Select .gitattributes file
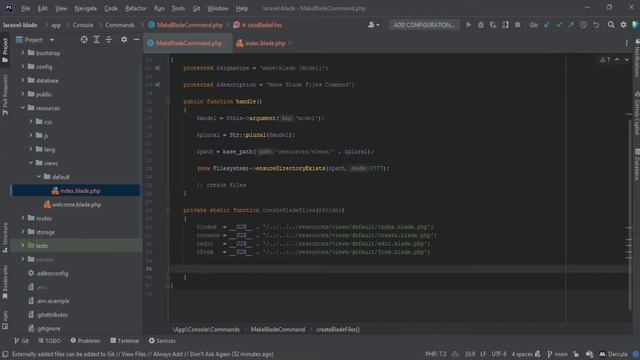The width and height of the screenshot is (640, 360). tap(48, 315)
